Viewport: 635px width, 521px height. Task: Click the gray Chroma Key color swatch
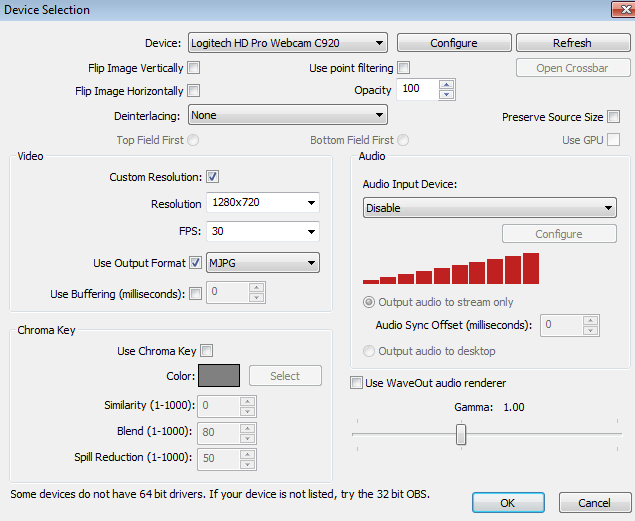[219, 376]
